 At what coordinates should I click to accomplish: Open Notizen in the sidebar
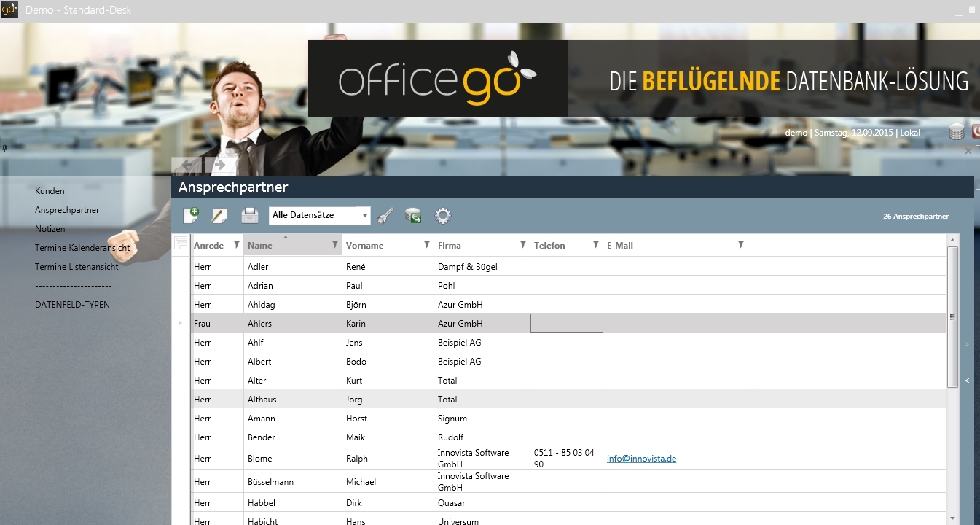coord(50,229)
